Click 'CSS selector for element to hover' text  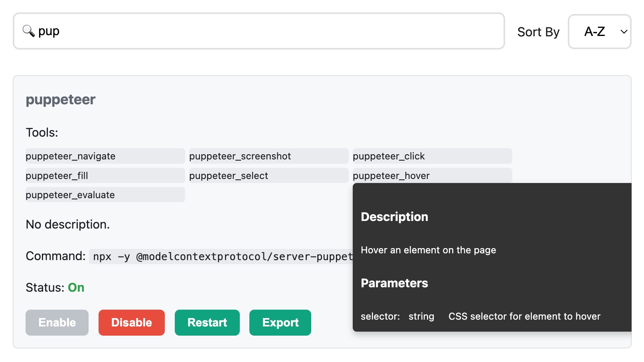pyautogui.click(x=524, y=316)
